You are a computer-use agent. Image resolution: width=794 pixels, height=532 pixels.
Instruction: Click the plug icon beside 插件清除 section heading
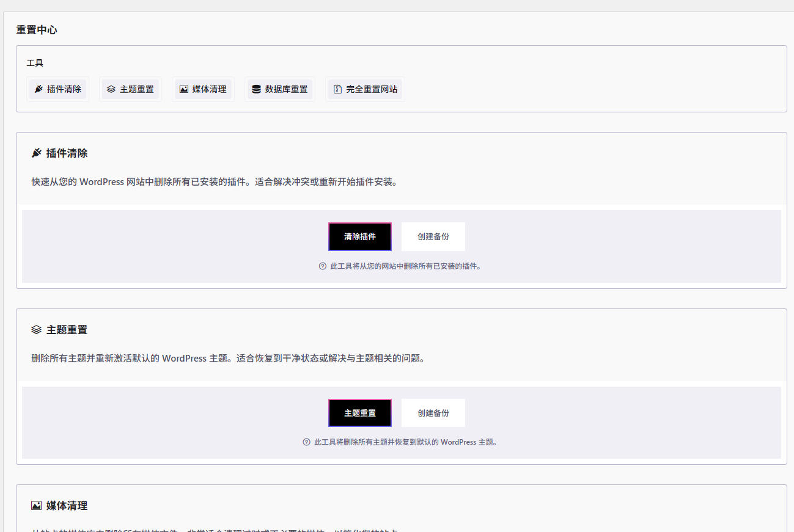(x=36, y=153)
